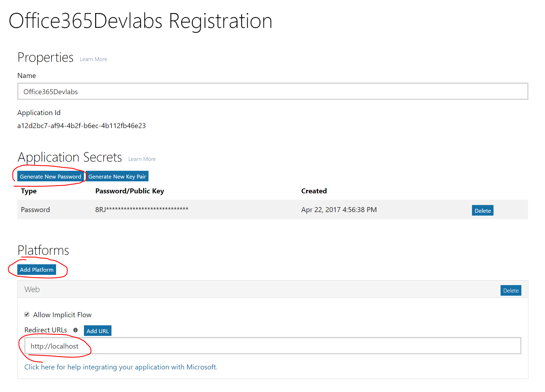The image size is (545, 392).
Task: Click the Add URL button
Action: click(98, 331)
